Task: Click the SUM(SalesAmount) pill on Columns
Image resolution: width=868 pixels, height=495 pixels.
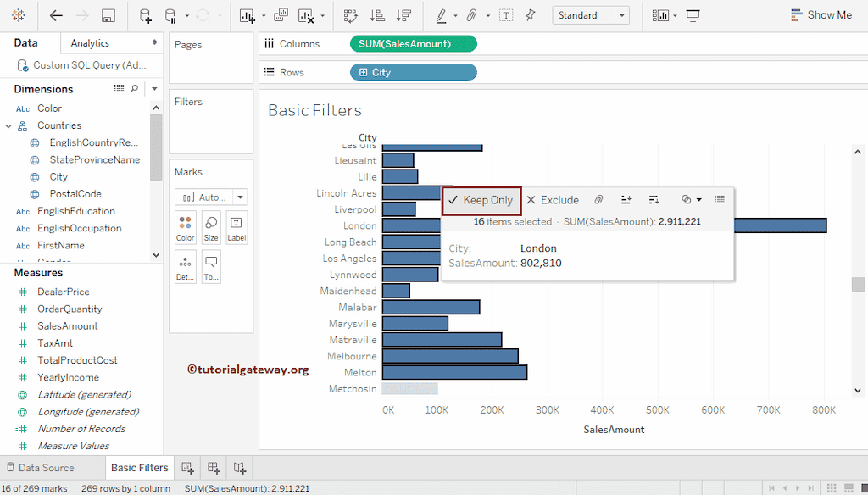Action: pos(413,44)
